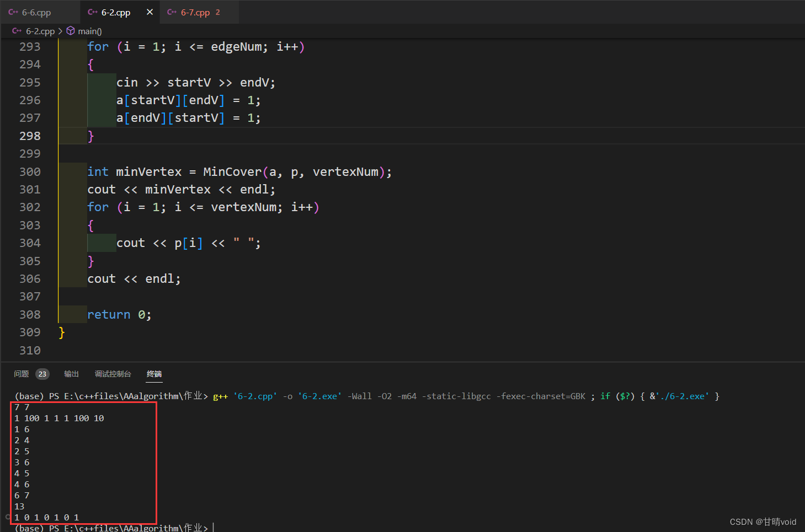Click the '2 4' edge line in the terminal

(22, 440)
